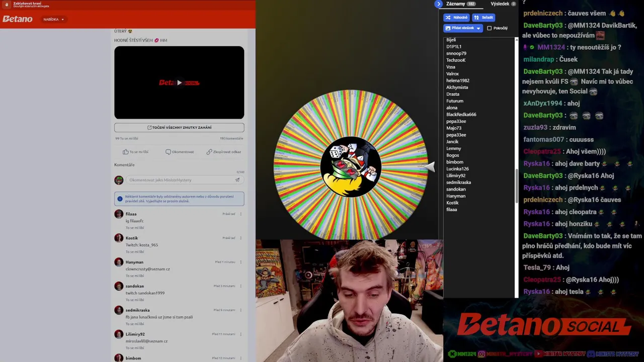Click the Točení všechny zmutky zahání button
Image resolution: width=644 pixels, height=362 pixels.
click(179, 128)
